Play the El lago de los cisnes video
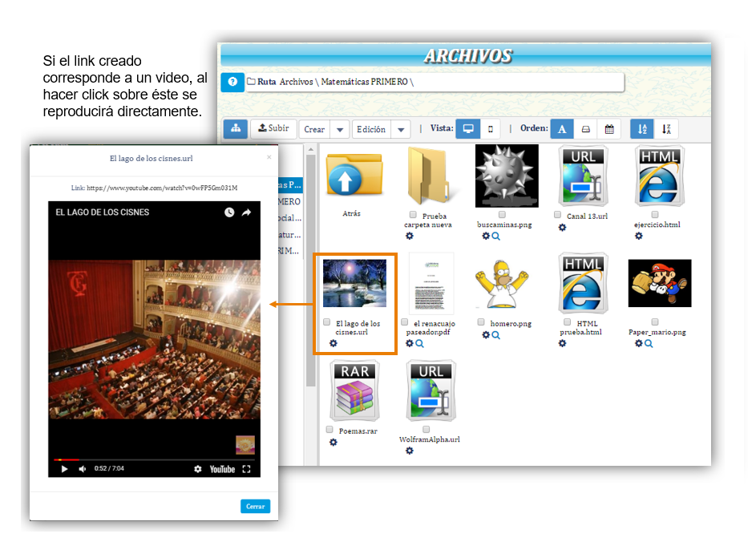 pyautogui.click(x=64, y=469)
